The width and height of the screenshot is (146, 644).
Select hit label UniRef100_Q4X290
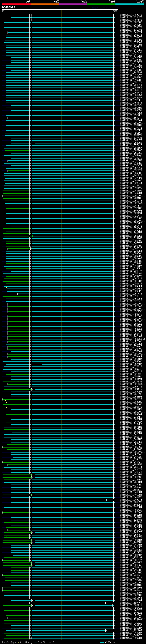coord(131,25)
